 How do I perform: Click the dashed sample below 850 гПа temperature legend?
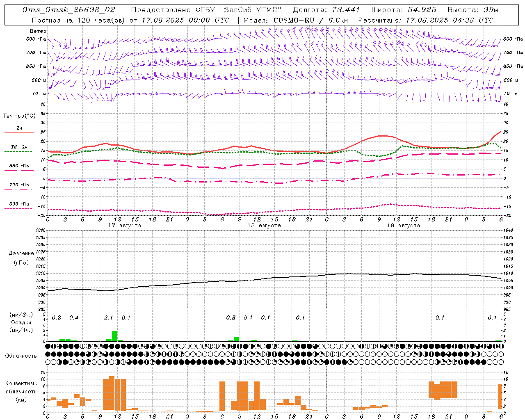pyautogui.click(x=19, y=170)
